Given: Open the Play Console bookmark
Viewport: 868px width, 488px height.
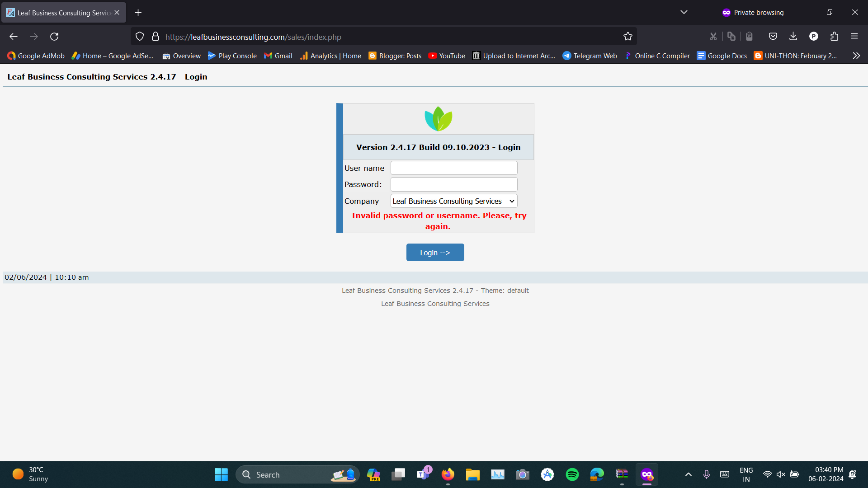Looking at the screenshot, I should (232, 56).
